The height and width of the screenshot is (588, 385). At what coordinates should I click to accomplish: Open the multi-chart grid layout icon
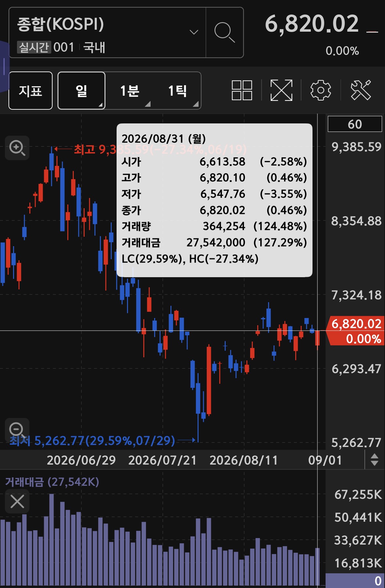pyautogui.click(x=242, y=90)
